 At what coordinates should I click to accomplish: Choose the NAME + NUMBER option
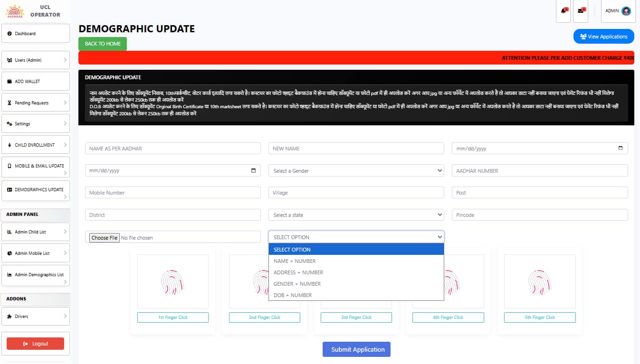(x=295, y=261)
